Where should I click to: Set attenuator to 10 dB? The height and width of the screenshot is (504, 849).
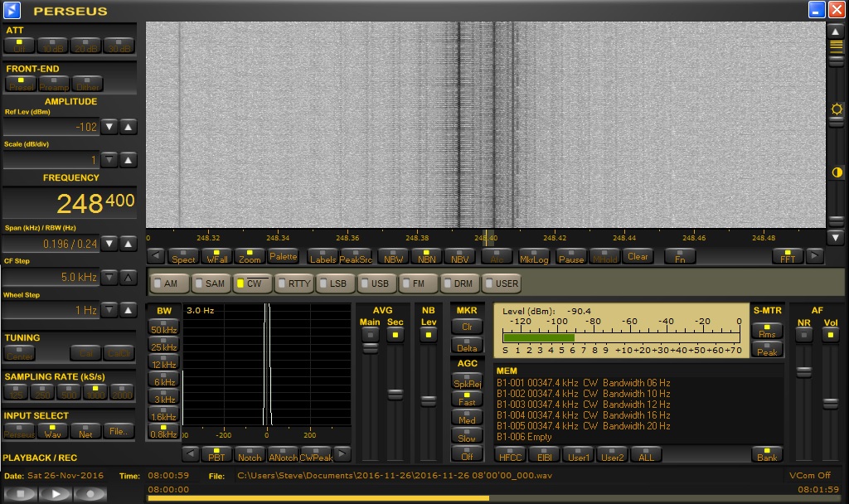click(x=52, y=46)
